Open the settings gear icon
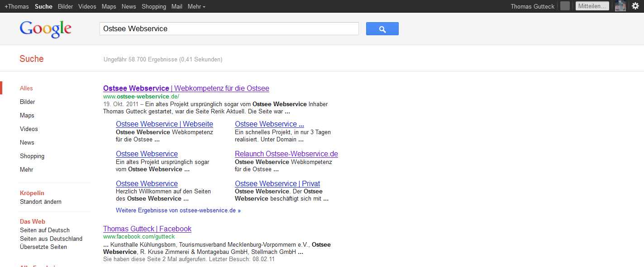This screenshot has width=644, height=267. click(x=635, y=6)
